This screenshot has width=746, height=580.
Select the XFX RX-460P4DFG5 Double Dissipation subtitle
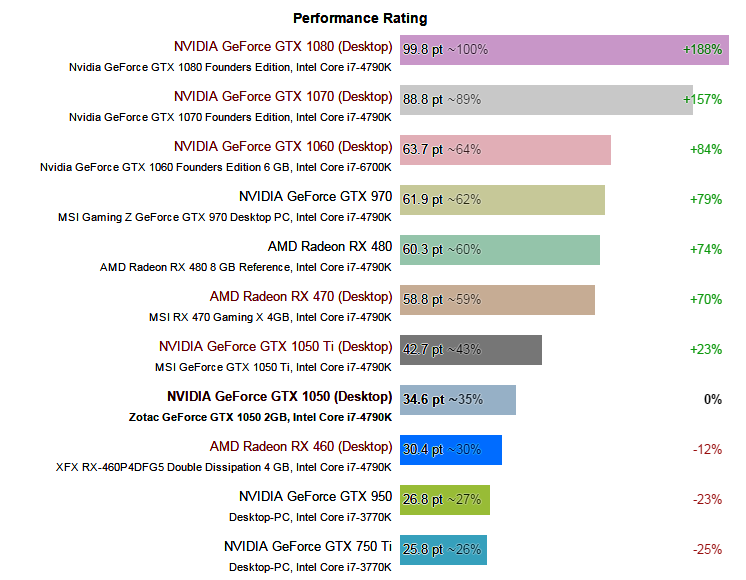pos(224,467)
